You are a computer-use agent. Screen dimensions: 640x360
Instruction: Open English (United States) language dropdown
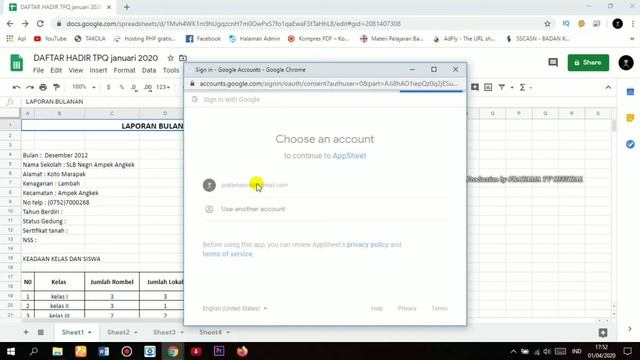coord(235,309)
